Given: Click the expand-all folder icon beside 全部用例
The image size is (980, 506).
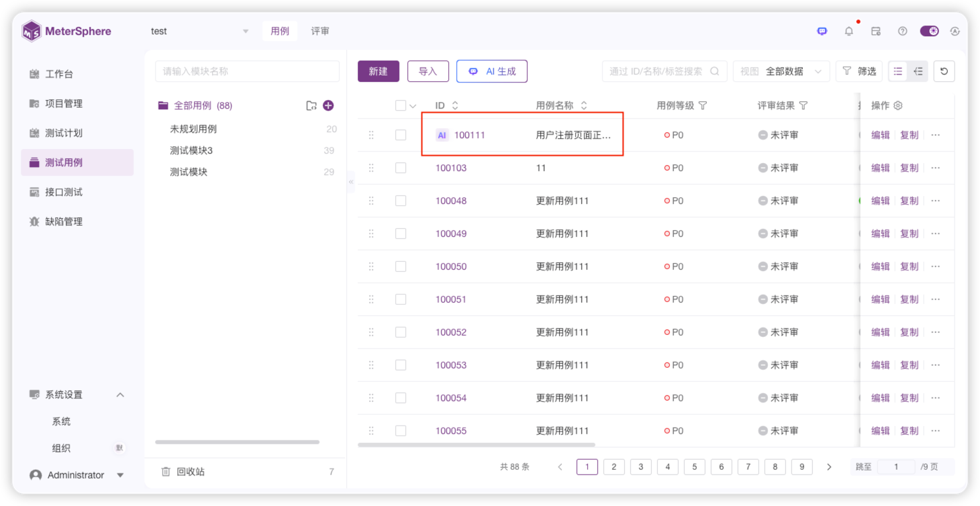Looking at the screenshot, I should [x=311, y=105].
